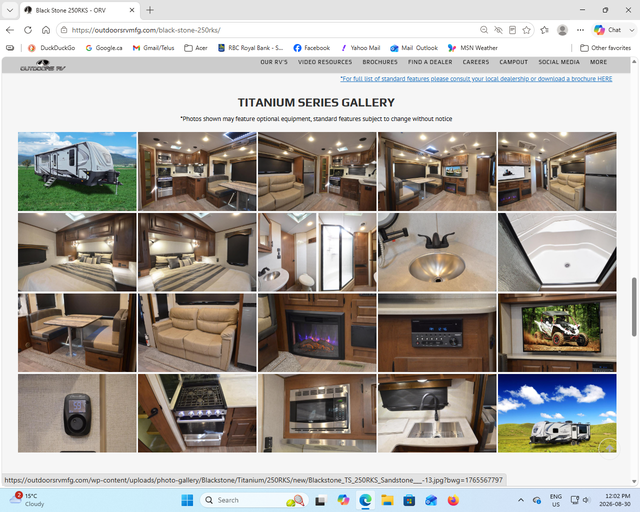
Task: View site information via the lock icon
Action: (x=64, y=30)
